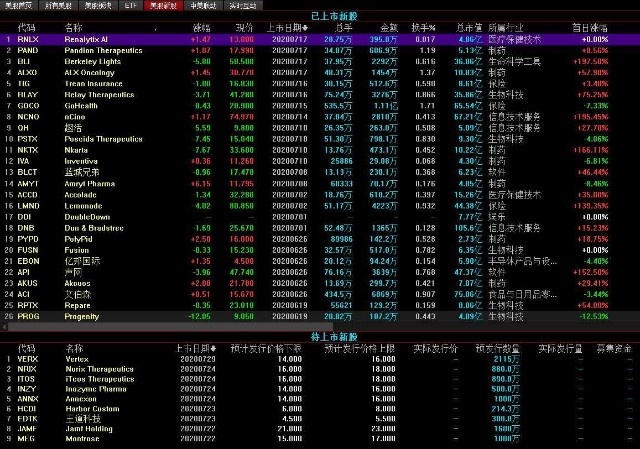Open Dun & Bradstreet stock name
This screenshot has height=449, width=640.
(94, 228)
